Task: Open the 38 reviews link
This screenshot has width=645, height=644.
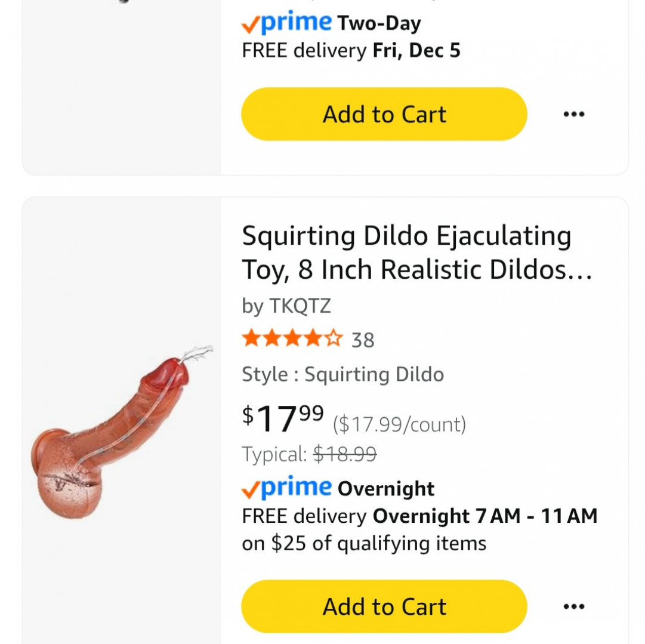Action: [364, 340]
